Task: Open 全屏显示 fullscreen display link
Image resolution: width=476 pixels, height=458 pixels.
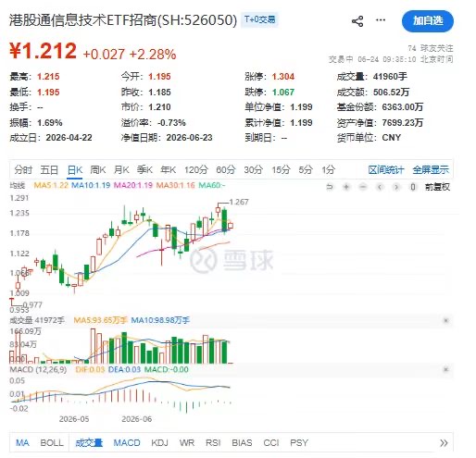Action: (431, 169)
